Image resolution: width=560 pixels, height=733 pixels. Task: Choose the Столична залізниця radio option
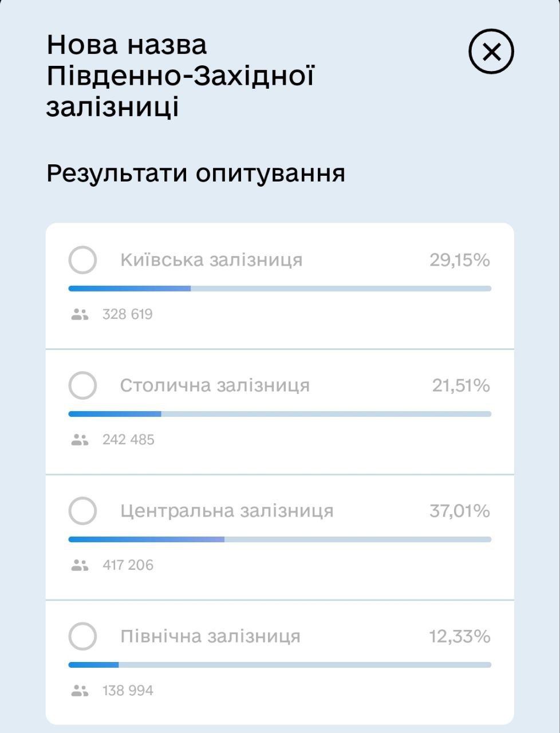pos(82,385)
